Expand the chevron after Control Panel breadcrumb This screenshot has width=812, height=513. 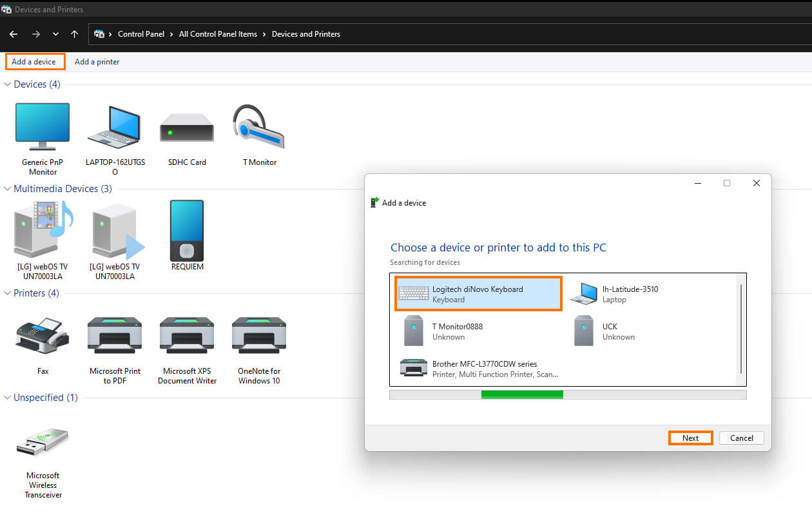[x=172, y=34]
